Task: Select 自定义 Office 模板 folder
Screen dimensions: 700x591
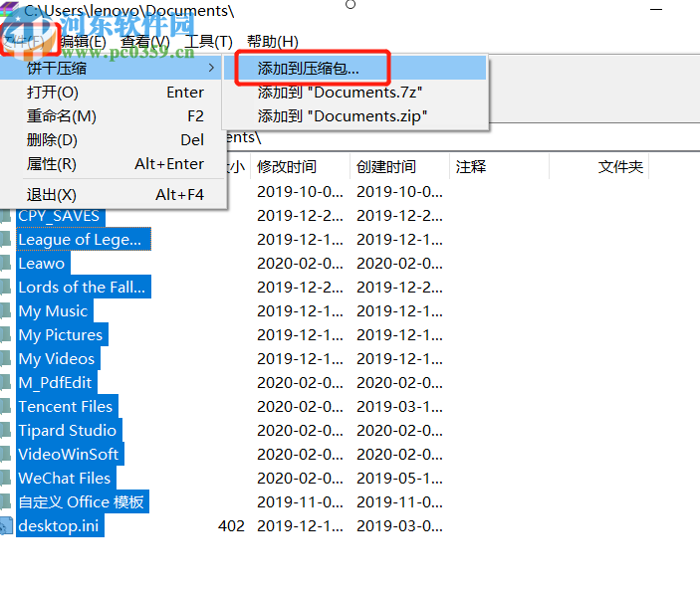Action: (83, 502)
